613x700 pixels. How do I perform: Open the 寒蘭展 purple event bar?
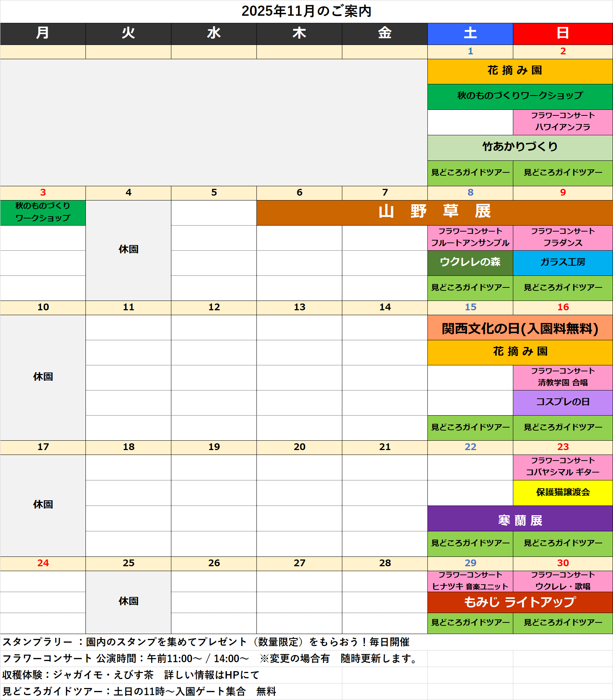pyautogui.click(x=520, y=519)
